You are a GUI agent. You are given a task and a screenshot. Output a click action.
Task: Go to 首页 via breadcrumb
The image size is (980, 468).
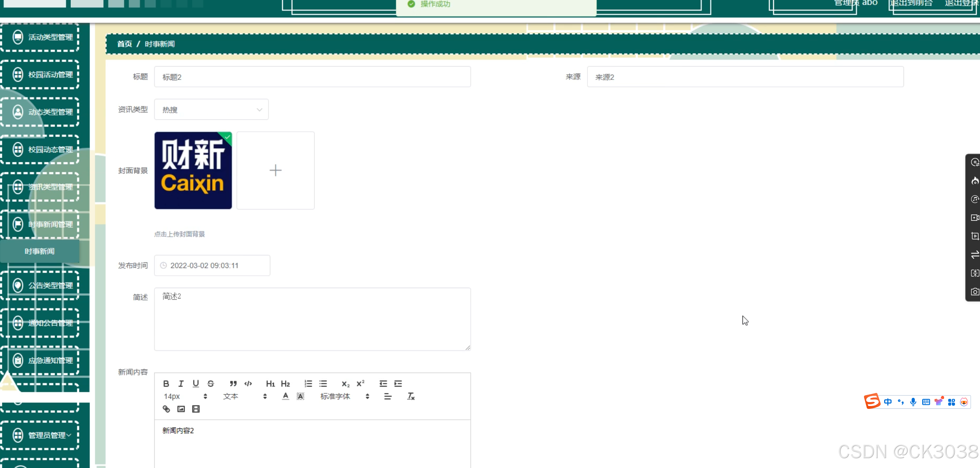point(124,44)
